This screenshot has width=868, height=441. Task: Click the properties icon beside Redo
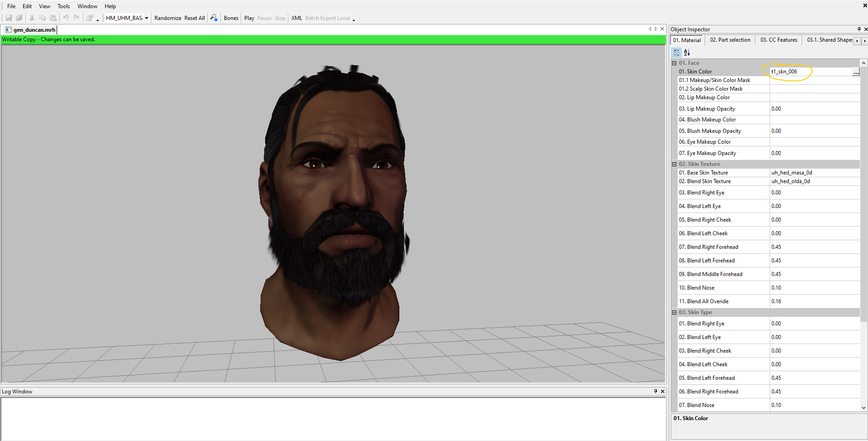tap(90, 18)
